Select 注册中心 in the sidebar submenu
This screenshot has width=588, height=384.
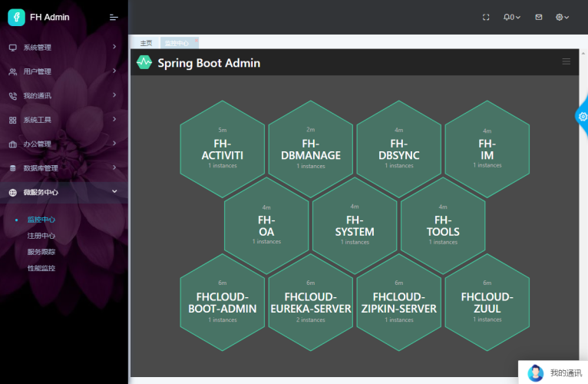41,236
